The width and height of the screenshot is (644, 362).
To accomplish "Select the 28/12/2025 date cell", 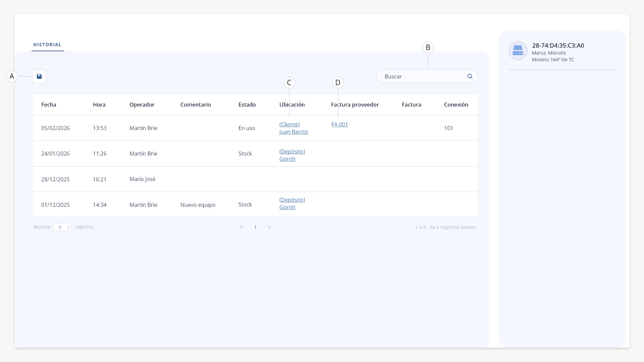I will [x=55, y=179].
